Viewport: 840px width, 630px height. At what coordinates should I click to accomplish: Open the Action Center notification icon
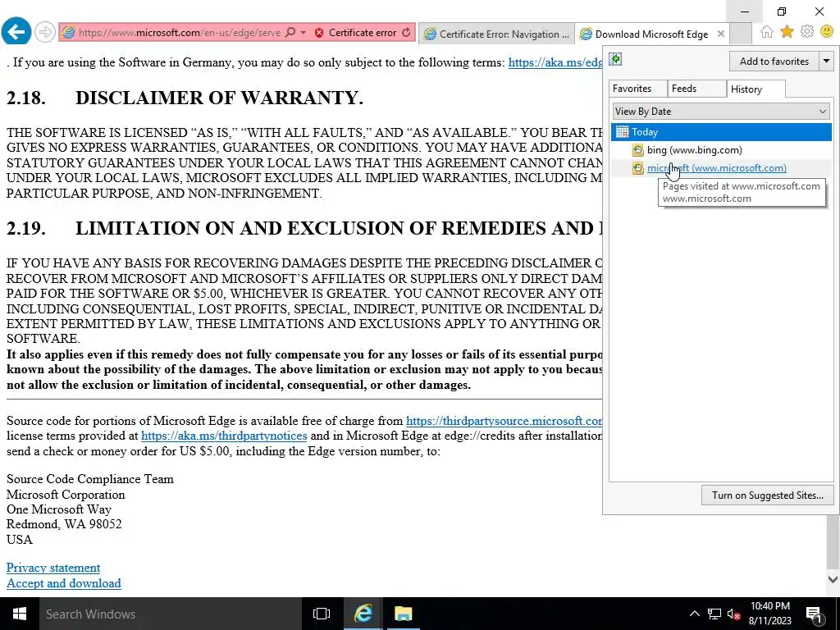(x=813, y=614)
